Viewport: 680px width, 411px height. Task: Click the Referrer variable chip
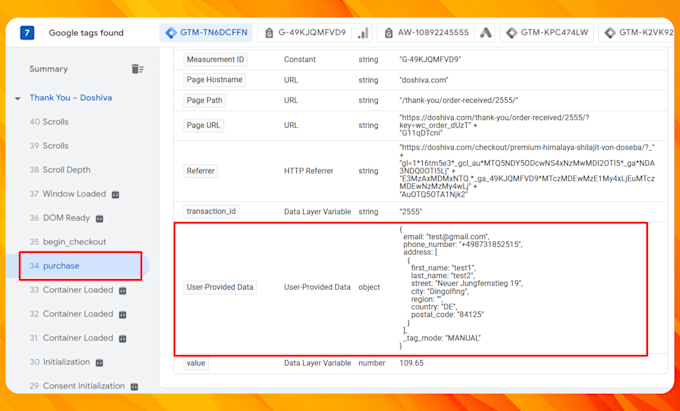coord(200,171)
